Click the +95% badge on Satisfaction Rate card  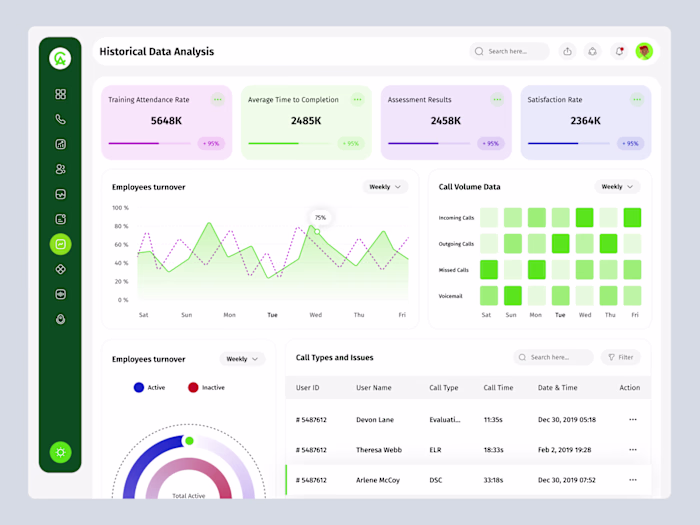[630, 143]
